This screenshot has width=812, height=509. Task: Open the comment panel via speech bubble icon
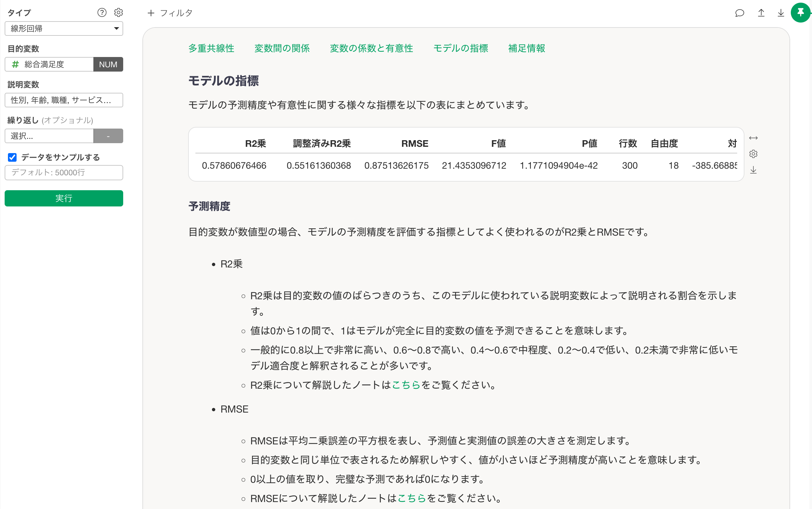coord(740,13)
